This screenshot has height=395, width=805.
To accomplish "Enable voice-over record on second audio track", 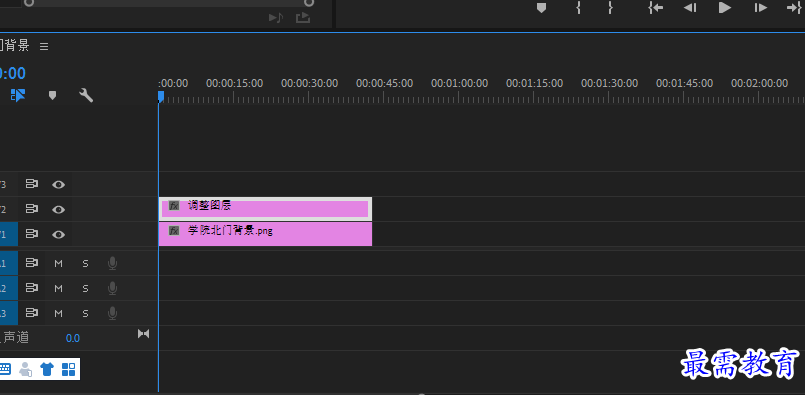I will 112,288.
